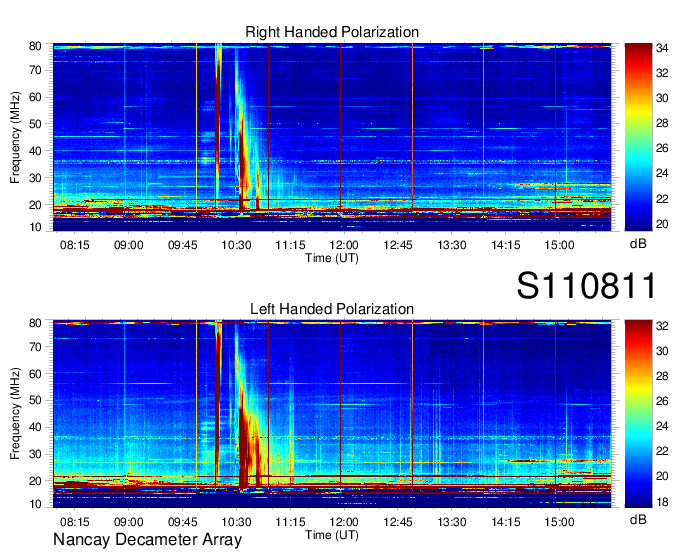
Task: Click 12:00 tick on Left Handed time axis
Action: [x=344, y=522]
